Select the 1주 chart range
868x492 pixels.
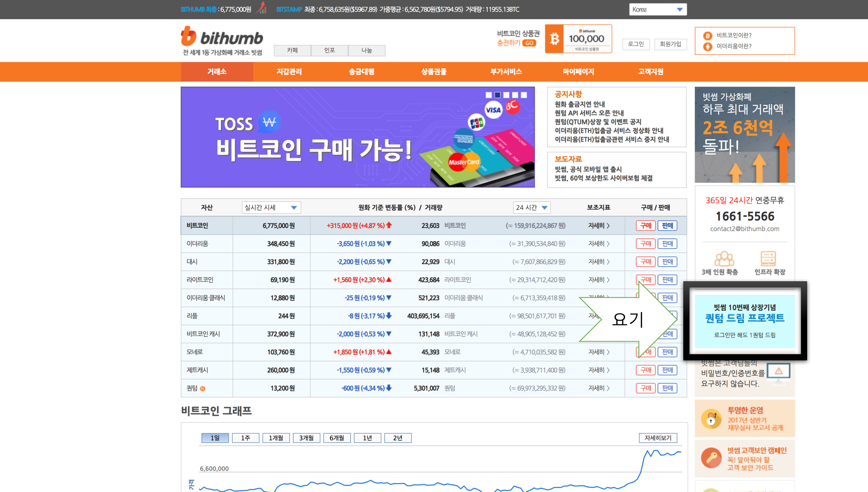(246, 438)
